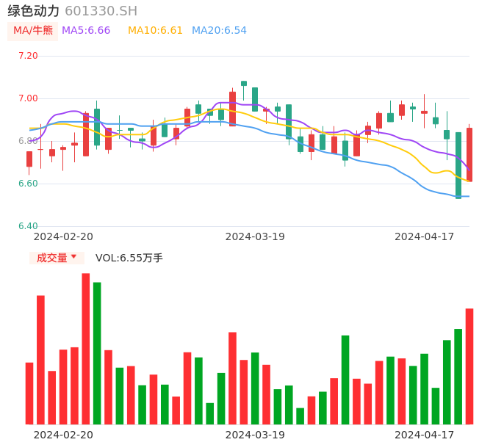
Task: Open the 成交量 indicator dropdown
Action: point(52,258)
